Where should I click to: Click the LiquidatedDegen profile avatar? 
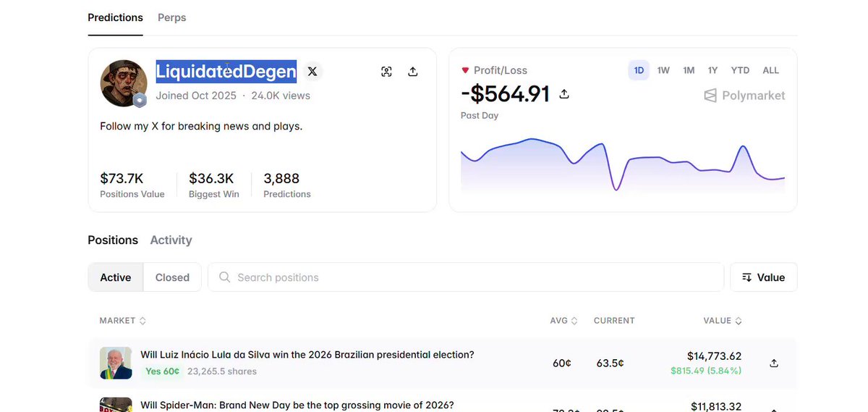(x=124, y=83)
